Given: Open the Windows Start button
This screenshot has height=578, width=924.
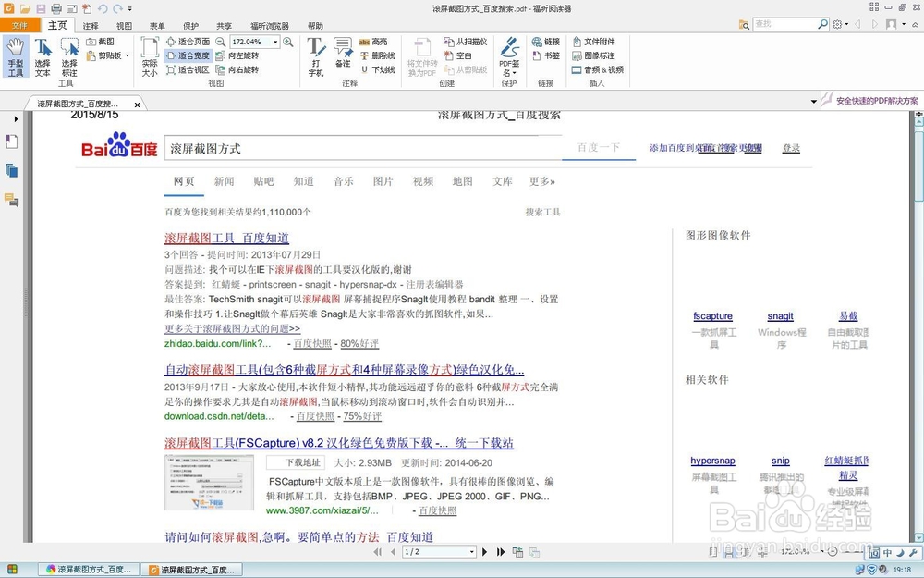Looking at the screenshot, I should click(x=12, y=570).
